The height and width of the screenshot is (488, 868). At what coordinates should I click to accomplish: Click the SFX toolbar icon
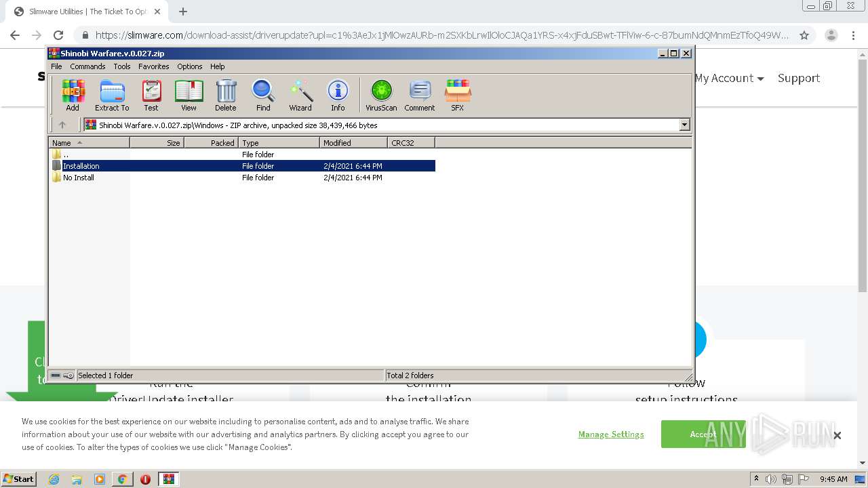458,95
